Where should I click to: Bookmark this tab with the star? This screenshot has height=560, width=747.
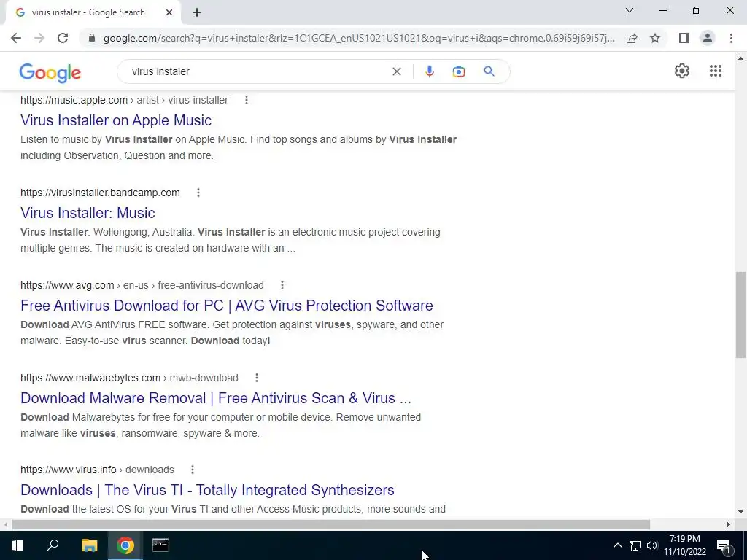click(x=655, y=38)
